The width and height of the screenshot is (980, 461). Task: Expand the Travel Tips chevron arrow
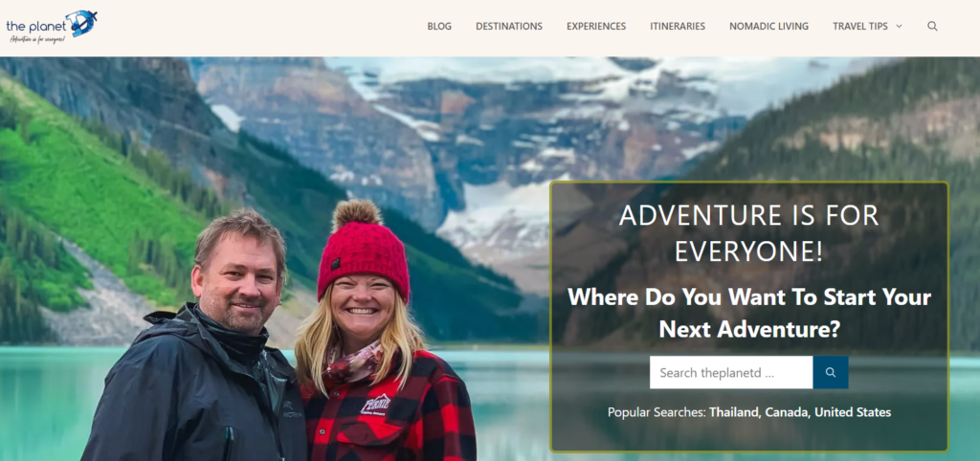[x=899, y=26]
